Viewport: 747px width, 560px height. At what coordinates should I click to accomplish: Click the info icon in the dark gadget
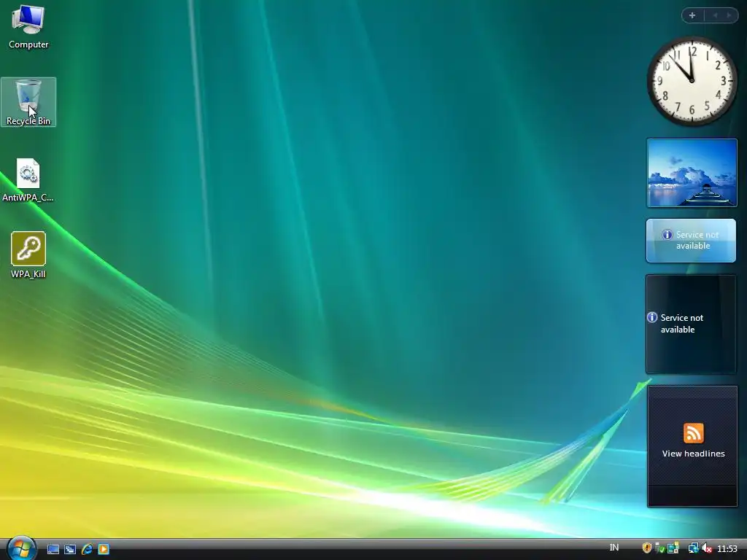pos(652,318)
